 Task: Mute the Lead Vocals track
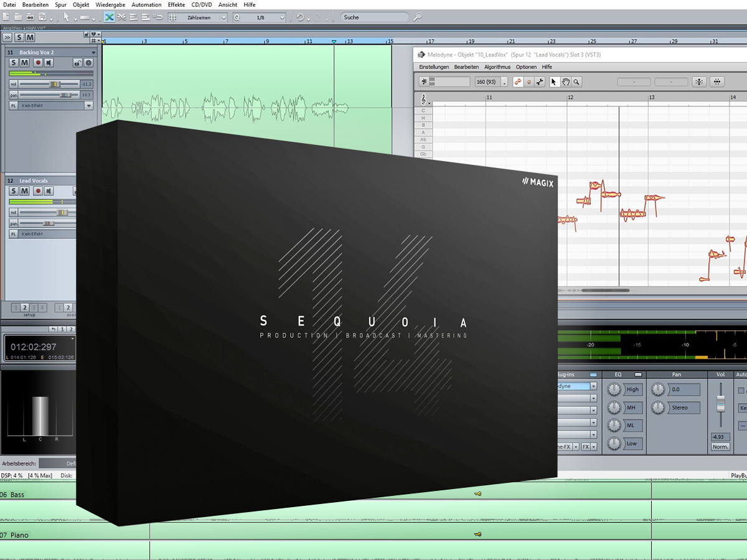coord(24,191)
